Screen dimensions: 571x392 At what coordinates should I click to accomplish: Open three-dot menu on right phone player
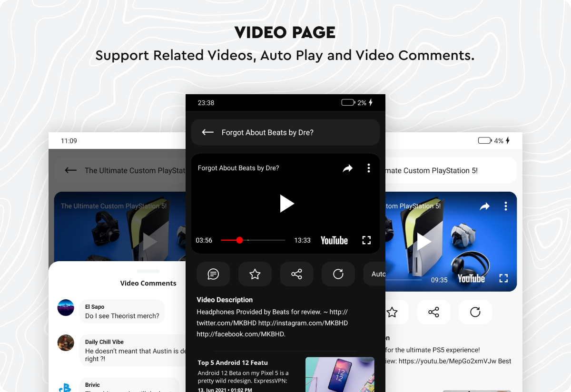tap(506, 206)
